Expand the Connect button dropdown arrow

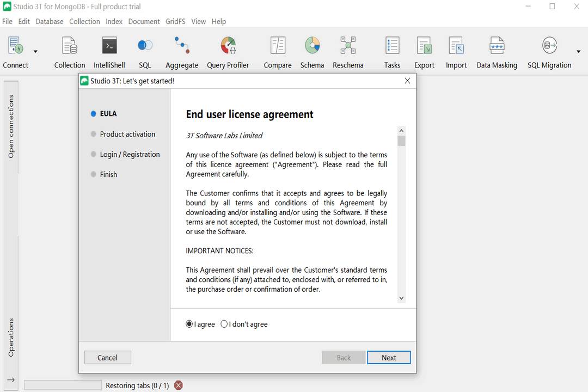tap(35, 52)
